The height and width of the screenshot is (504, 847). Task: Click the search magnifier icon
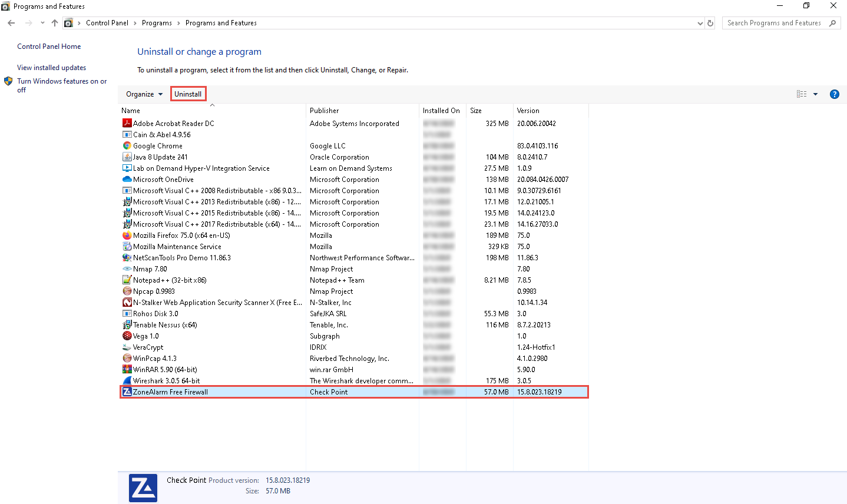point(832,23)
